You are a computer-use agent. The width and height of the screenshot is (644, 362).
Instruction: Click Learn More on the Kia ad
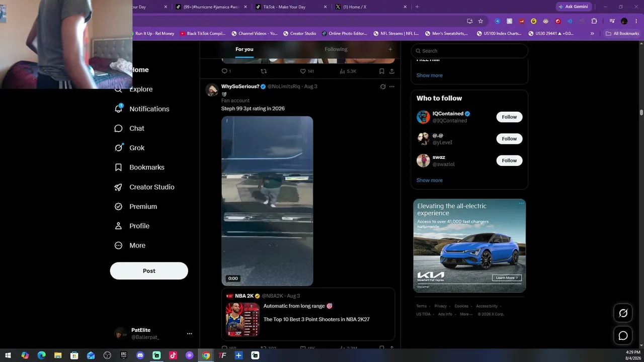(x=507, y=278)
